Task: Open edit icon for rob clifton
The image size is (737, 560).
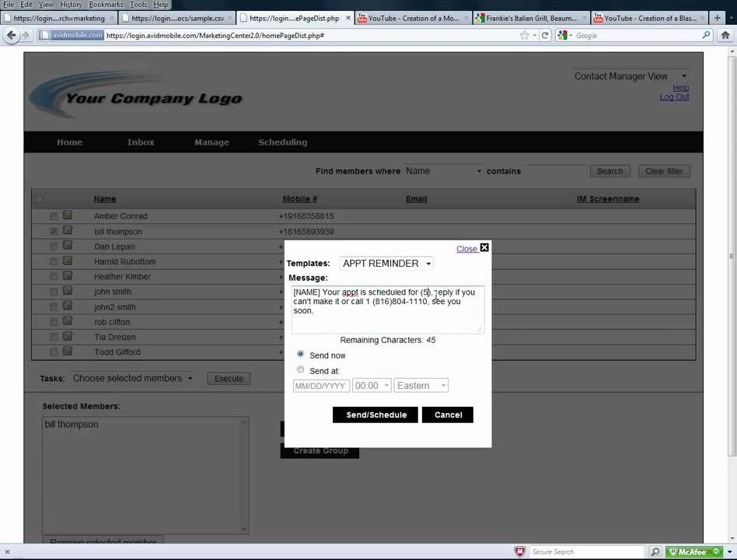Action: click(68, 320)
